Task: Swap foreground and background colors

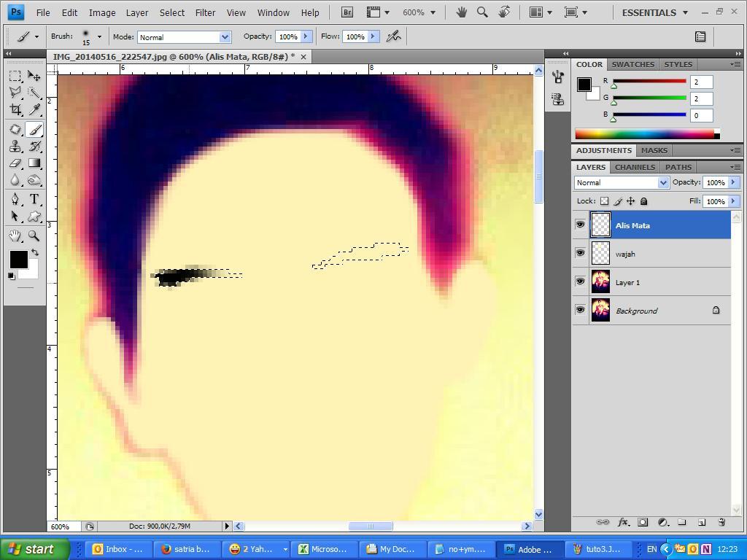Action: [35, 252]
